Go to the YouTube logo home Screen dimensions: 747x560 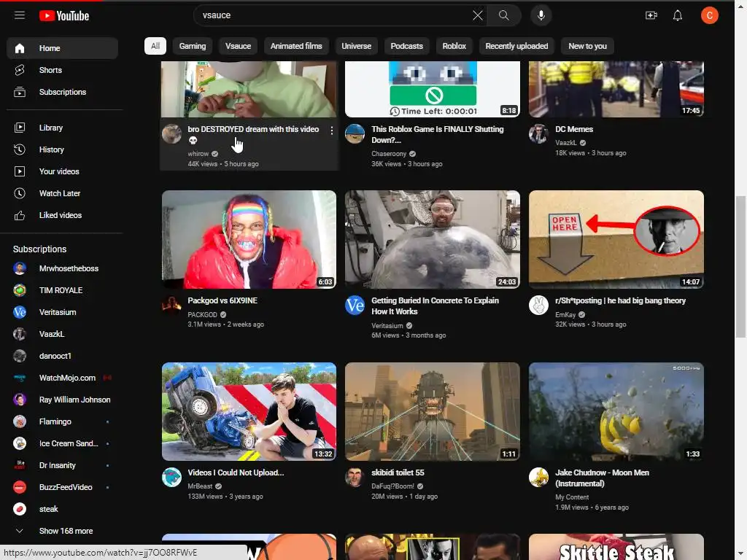(x=64, y=16)
